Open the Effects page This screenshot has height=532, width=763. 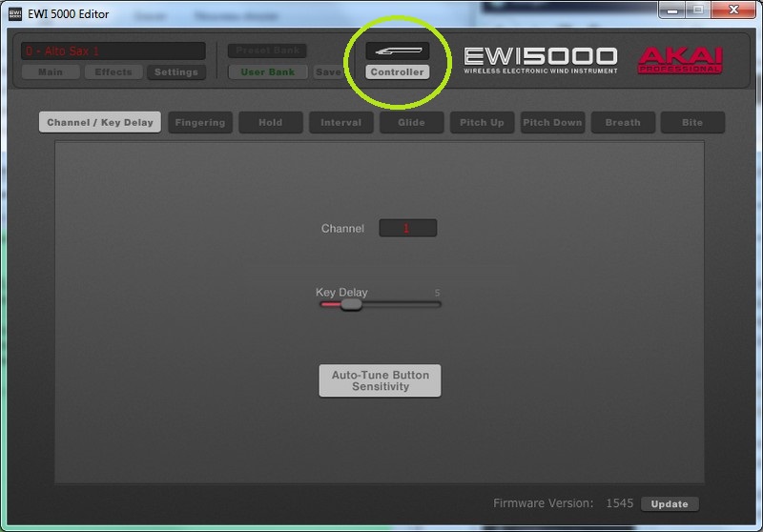pyautogui.click(x=113, y=72)
